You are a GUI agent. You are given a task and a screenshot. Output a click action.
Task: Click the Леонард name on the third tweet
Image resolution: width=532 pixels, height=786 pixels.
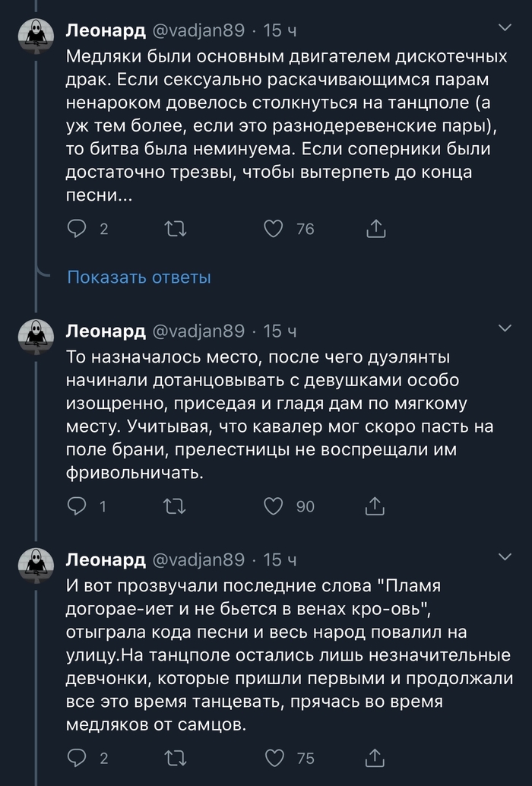pos(106,560)
